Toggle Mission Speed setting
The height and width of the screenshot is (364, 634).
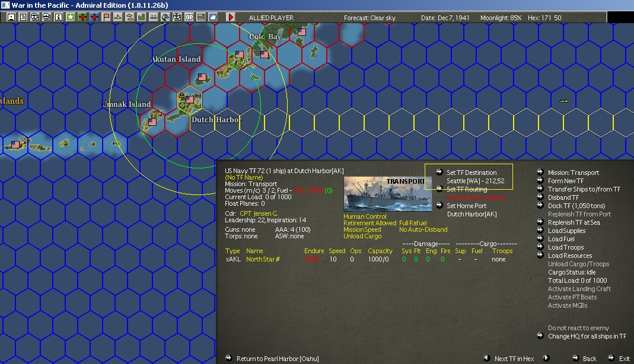pyautogui.click(x=362, y=229)
